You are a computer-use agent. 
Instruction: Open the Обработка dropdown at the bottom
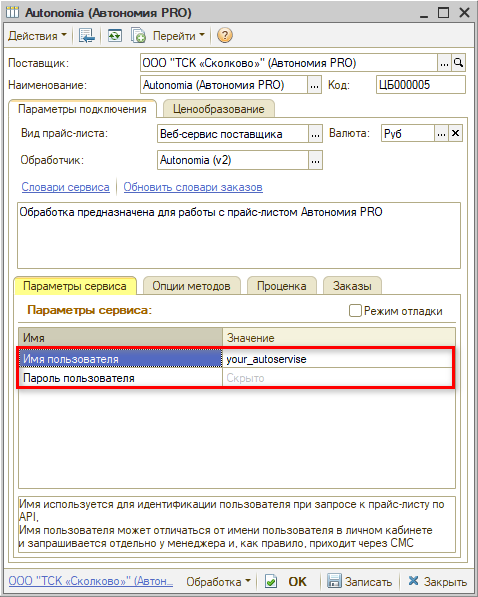coord(218,581)
